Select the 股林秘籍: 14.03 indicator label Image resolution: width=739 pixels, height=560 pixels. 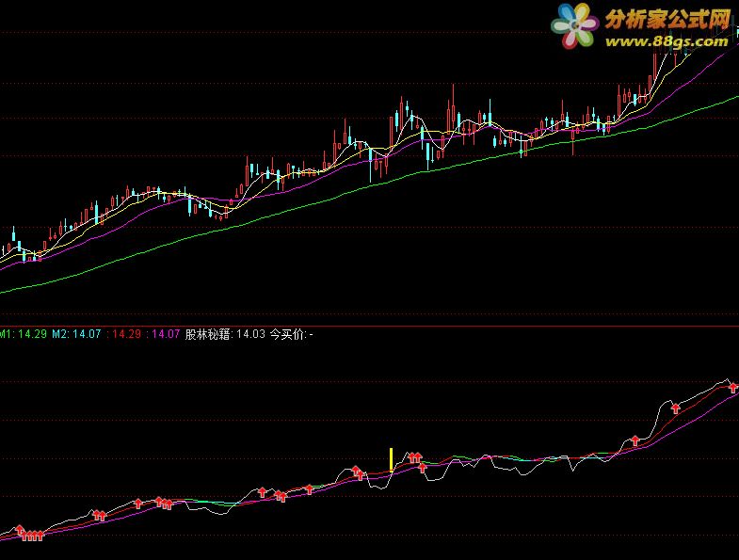coord(225,334)
